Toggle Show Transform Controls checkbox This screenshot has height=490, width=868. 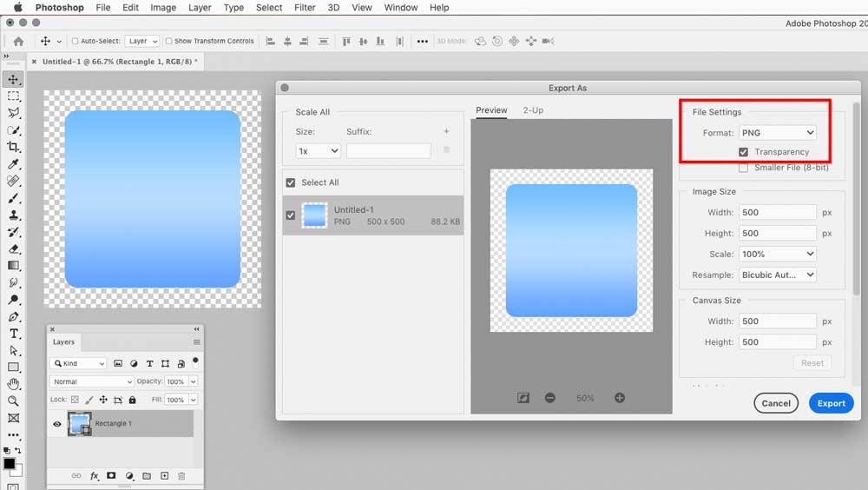(169, 41)
